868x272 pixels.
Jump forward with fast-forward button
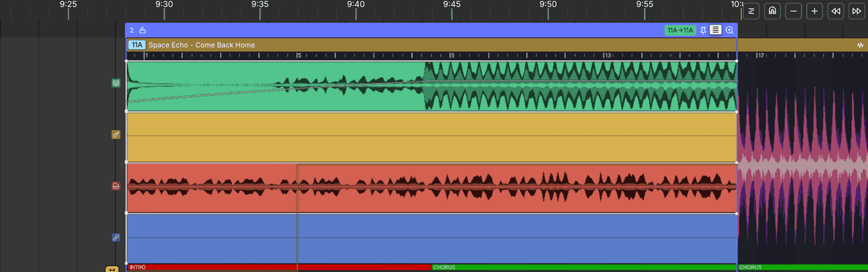(x=856, y=11)
